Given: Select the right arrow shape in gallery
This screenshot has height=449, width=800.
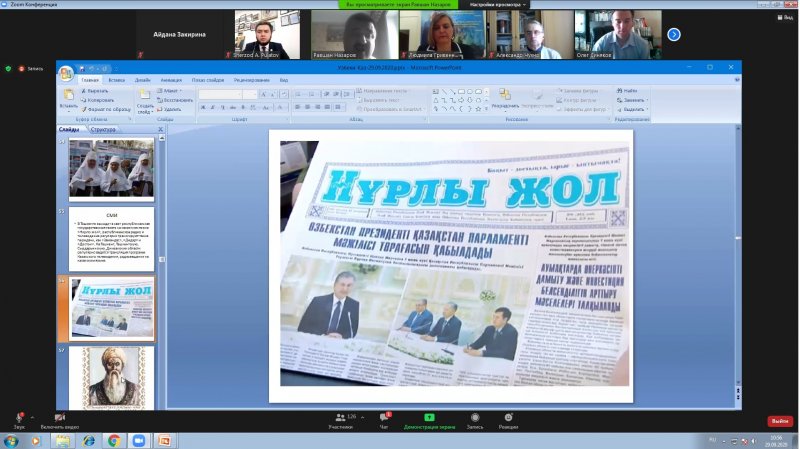Looking at the screenshot, I should coord(461,100).
